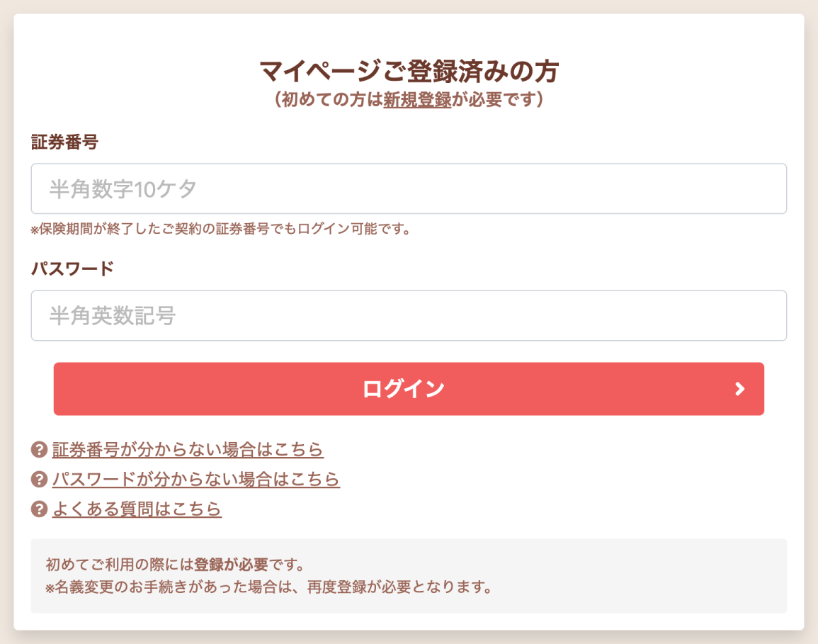Click the マイページご登録済みの方 heading

pos(409,71)
